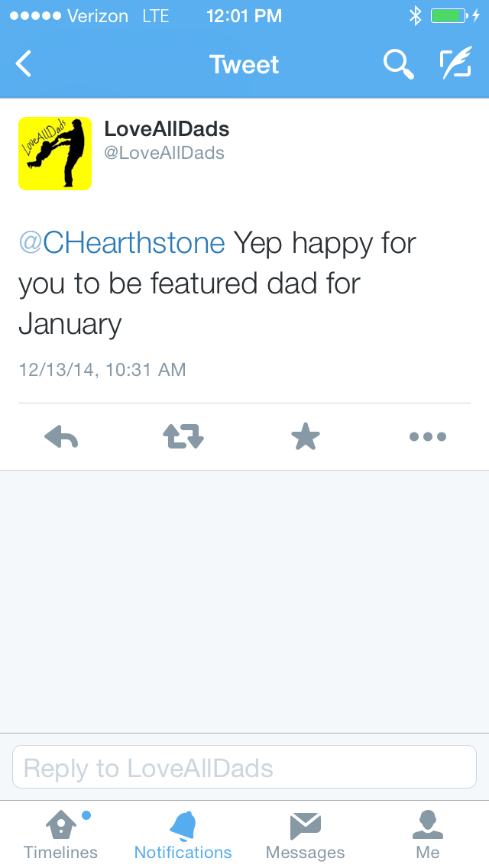This screenshot has height=868, width=489.
Task: Open the Messages tab
Action: coord(306,834)
